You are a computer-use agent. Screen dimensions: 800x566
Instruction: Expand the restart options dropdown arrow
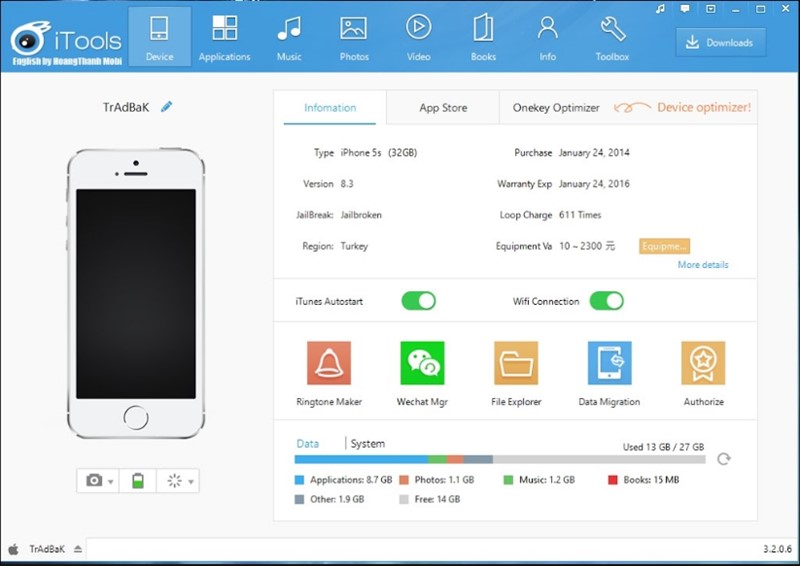tap(191, 481)
